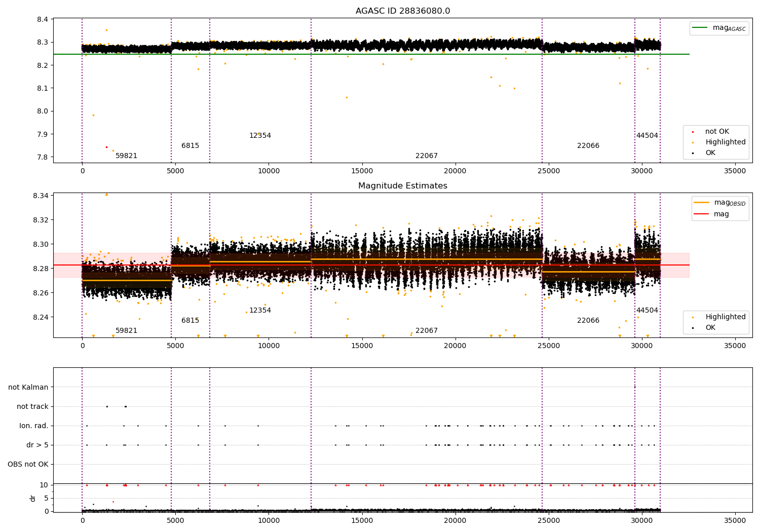Screen dimensions: 760x532
Task: Click the 'OBS not OK' row label
Action: point(28,465)
